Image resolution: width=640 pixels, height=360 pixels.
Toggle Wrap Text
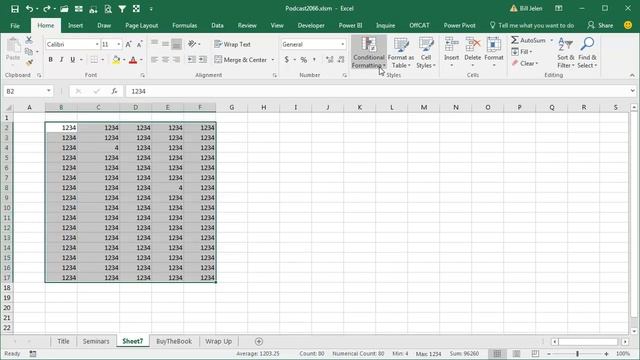coord(233,44)
